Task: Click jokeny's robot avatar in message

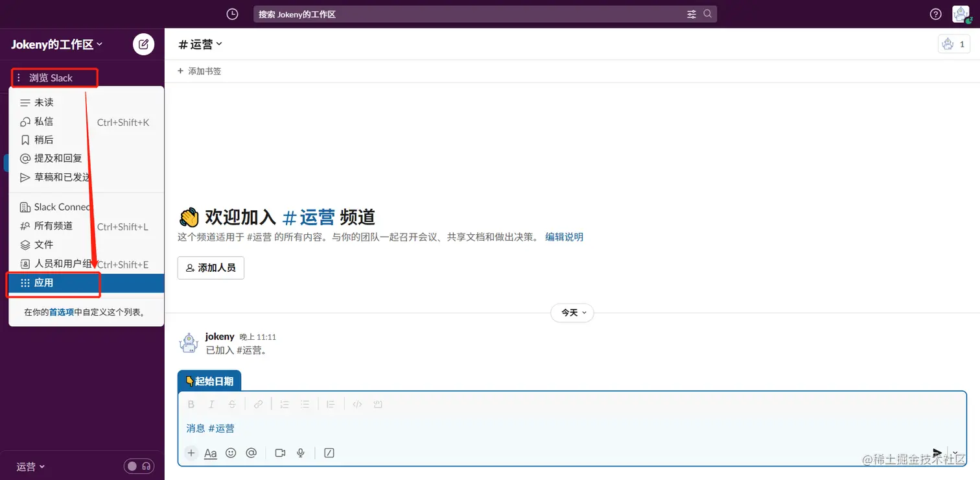Action: tap(189, 342)
